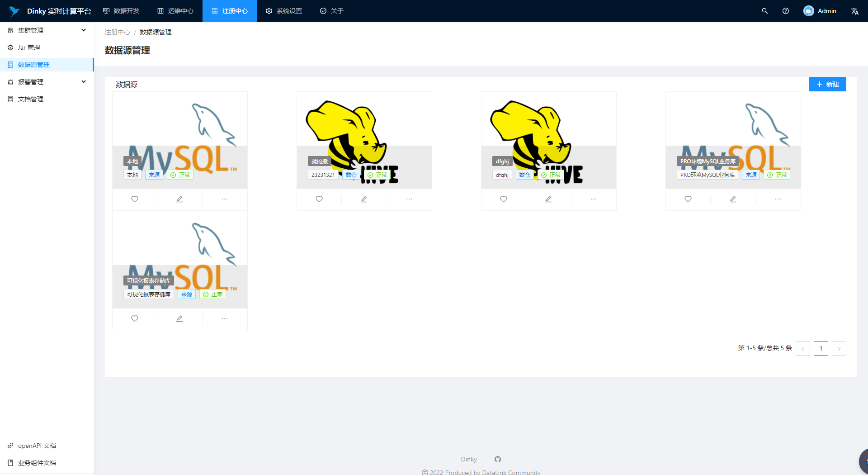Image resolution: width=868 pixels, height=475 pixels.
Task: Open more options for 就的撒 card
Action: pyautogui.click(x=409, y=199)
